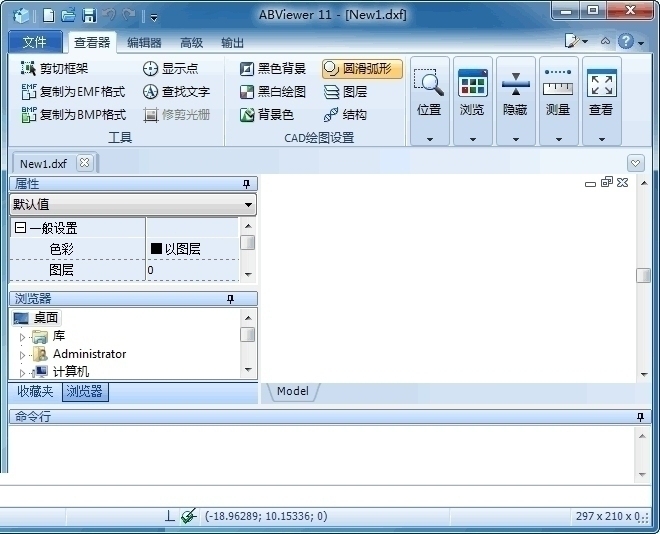660x534 pixels.
Task: Click the drawing area vertical scrollbar thumb
Action: tap(643, 276)
